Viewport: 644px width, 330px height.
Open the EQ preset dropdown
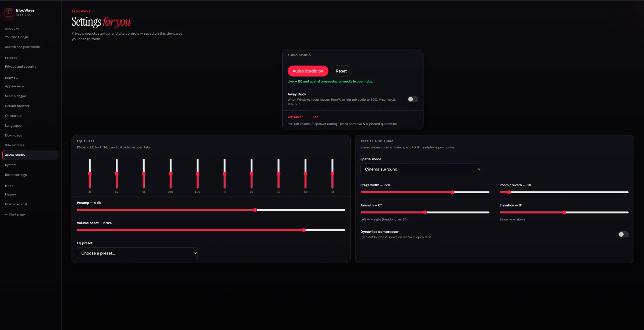pos(137,253)
